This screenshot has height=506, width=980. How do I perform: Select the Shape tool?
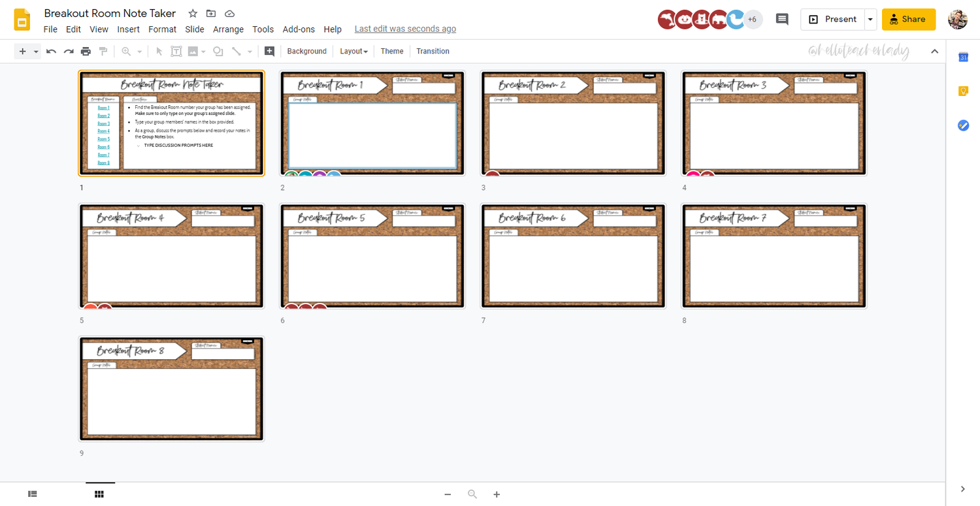point(218,51)
